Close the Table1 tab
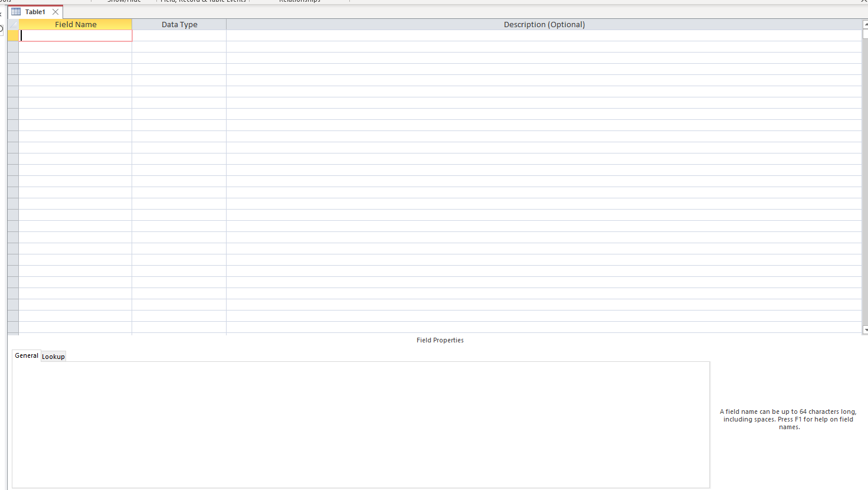 [55, 12]
